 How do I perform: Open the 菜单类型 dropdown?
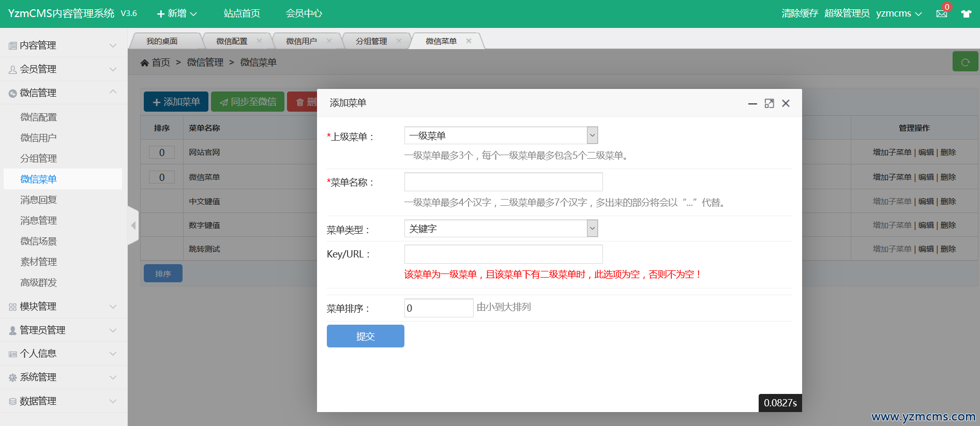click(501, 229)
